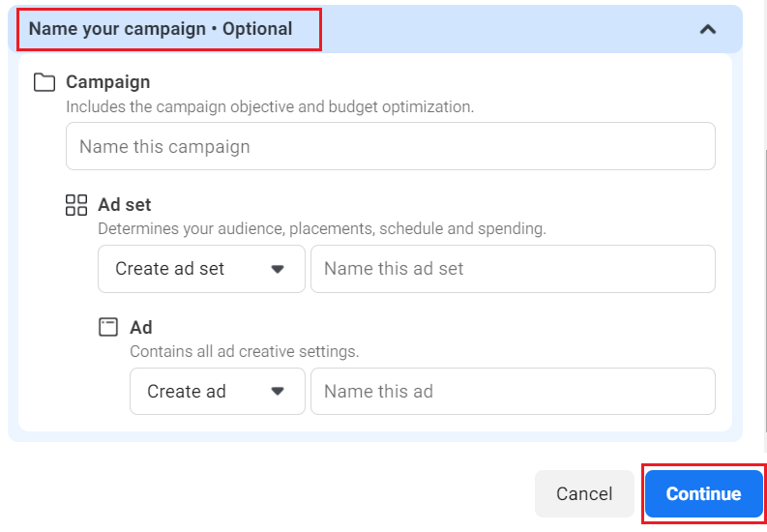
Task: Click the Cancel button
Action: click(584, 493)
